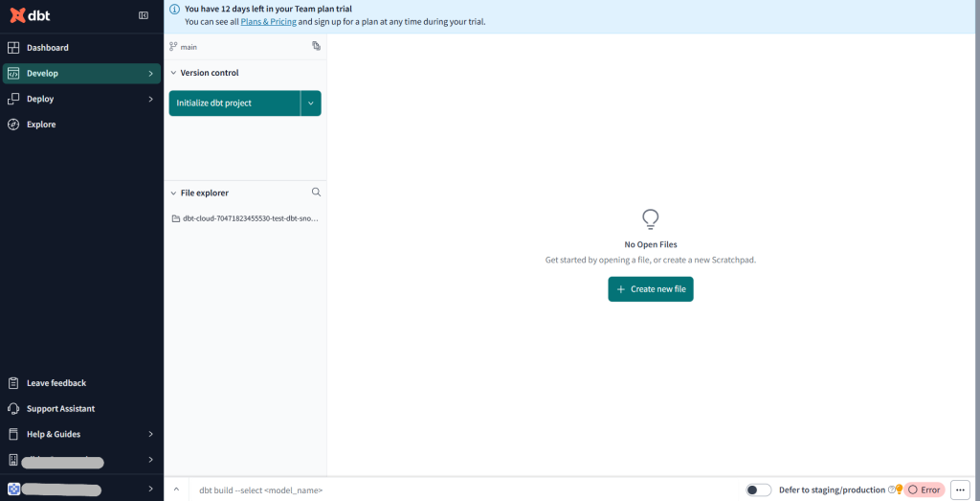Click Create new file button

click(651, 289)
